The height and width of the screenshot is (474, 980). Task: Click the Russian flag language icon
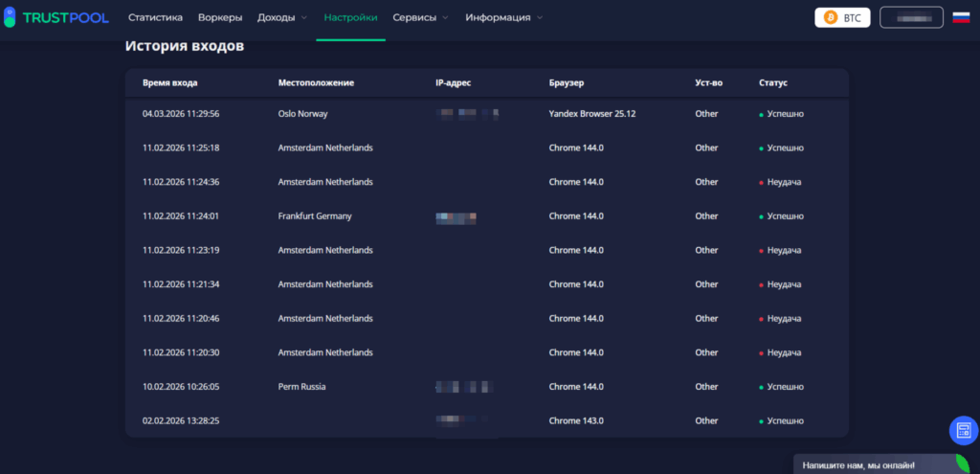[x=961, y=17]
